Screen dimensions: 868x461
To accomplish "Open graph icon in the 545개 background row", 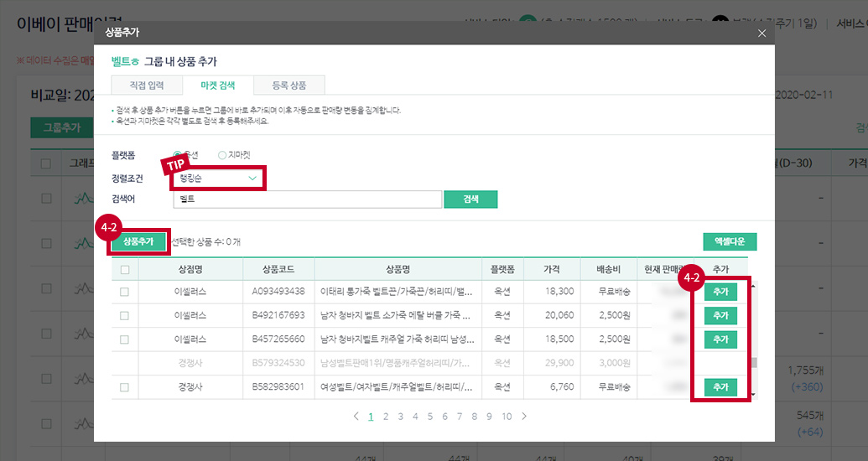I will [84, 424].
